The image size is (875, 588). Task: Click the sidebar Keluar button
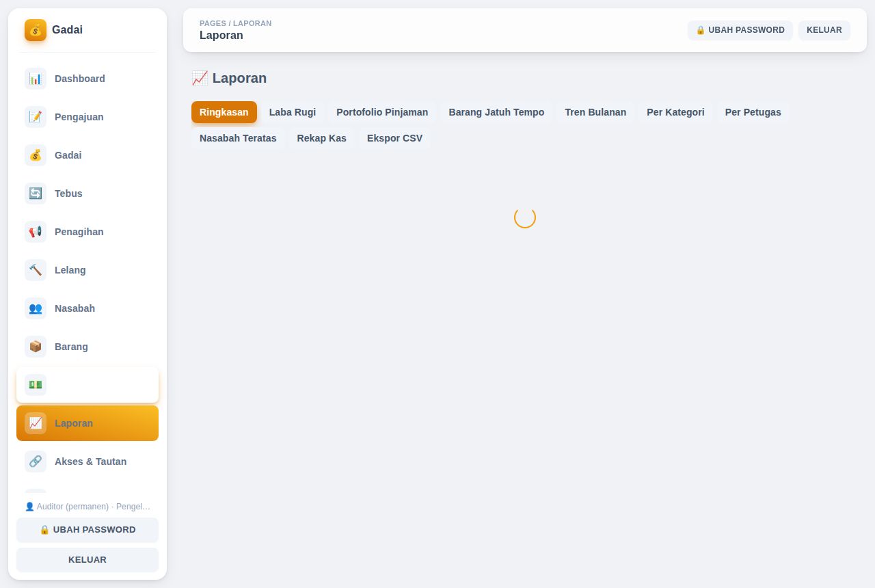87,560
